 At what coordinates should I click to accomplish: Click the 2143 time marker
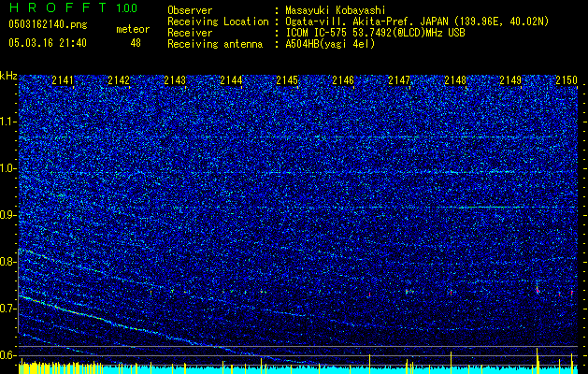(175, 80)
